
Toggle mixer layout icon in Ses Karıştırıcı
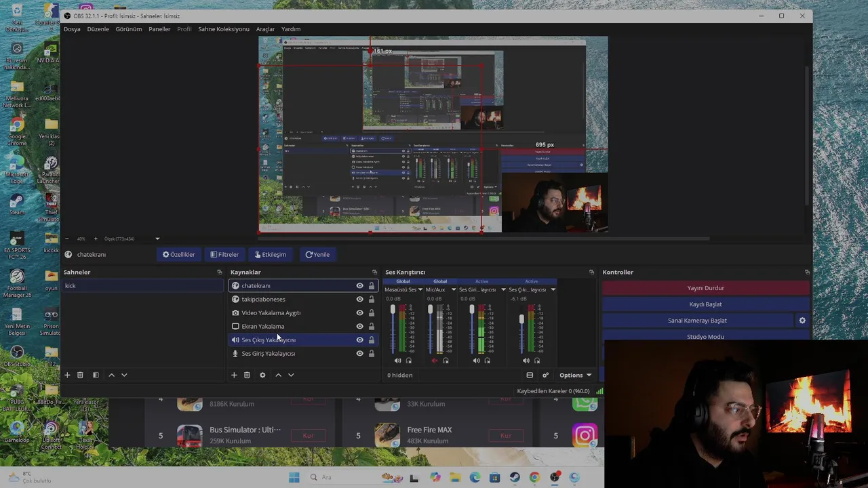coord(530,375)
